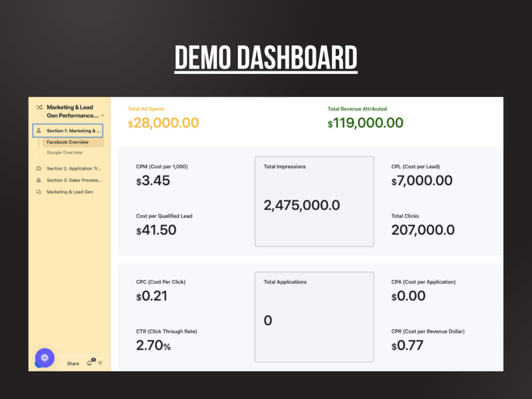Screen dimensions: 532x399
Task: Click the flask icon for Section 1
Action: pyautogui.click(x=39, y=131)
